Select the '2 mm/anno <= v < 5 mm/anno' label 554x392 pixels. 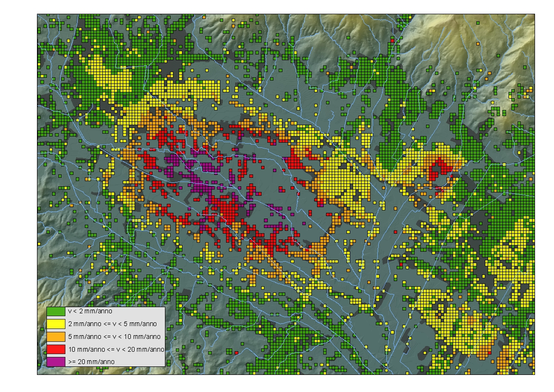pos(112,324)
